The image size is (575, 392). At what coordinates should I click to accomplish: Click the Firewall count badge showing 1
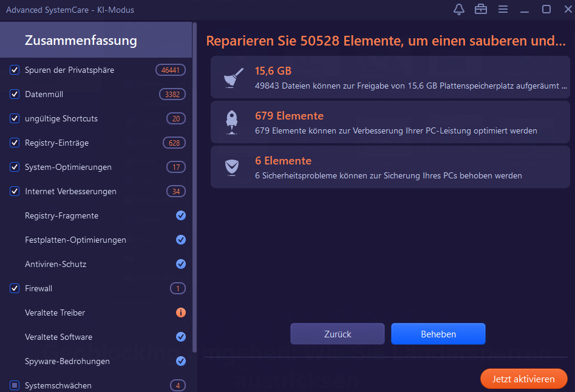tap(178, 288)
